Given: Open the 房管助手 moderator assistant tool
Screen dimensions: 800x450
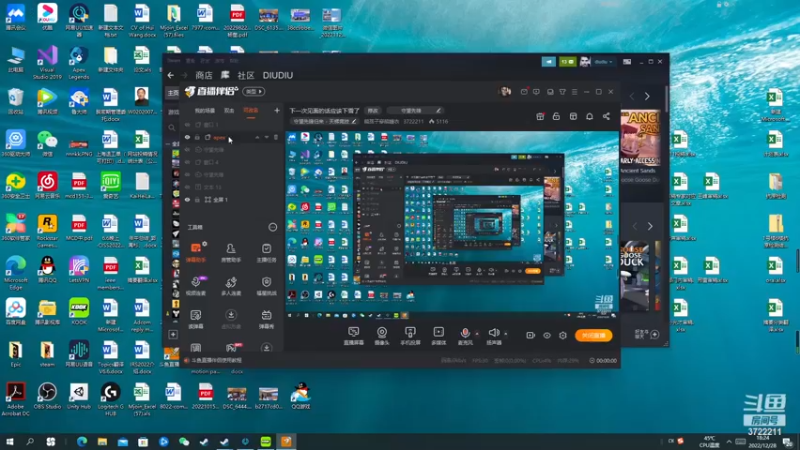Looking at the screenshot, I should click(231, 253).
